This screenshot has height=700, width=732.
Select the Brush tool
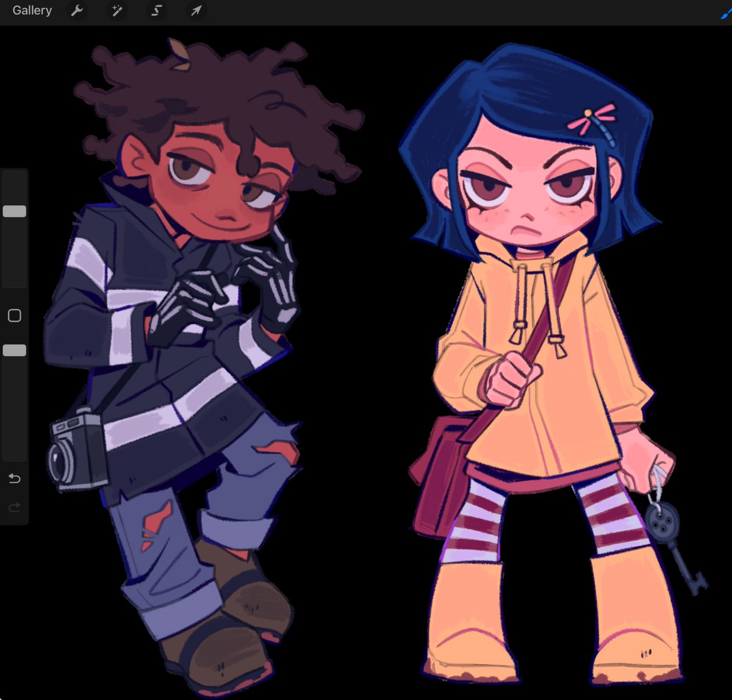(726, 13)
